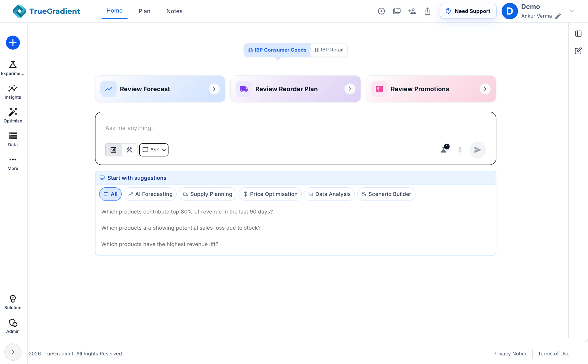Click the Demo avatar circle
This screenshot has height=364, width=588.
[510, 11]
